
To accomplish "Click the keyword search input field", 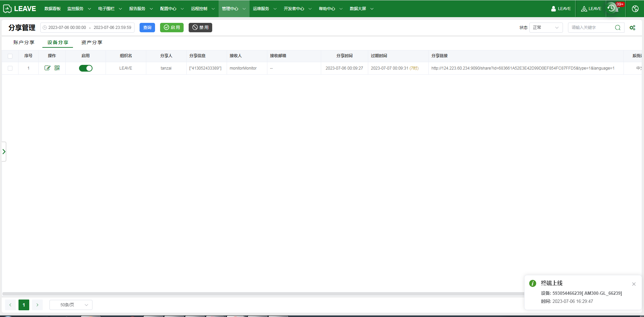I will (x=591, y=28).
